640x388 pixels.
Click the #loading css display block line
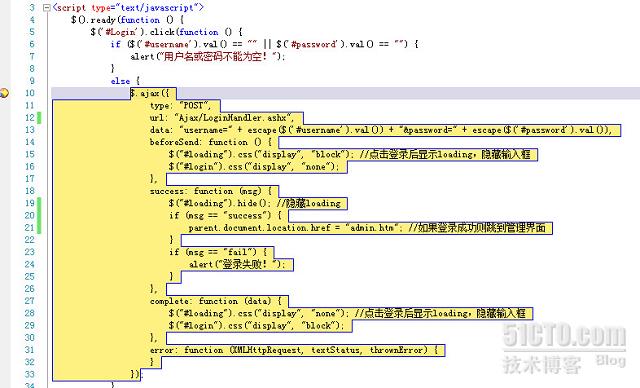pyautogui.click(x=349, y=154)
